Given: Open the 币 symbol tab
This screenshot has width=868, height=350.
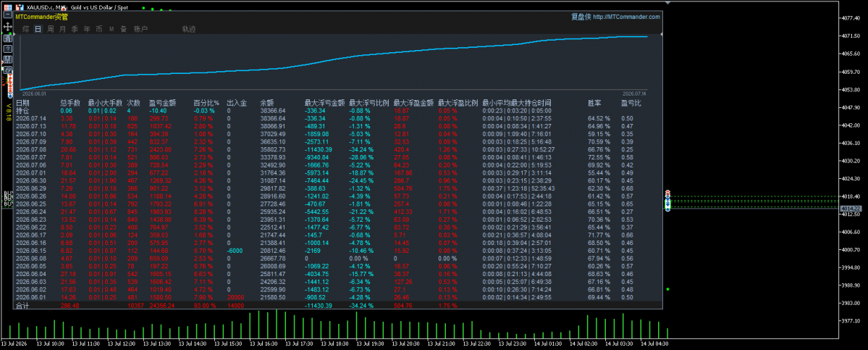Looking at the screenshot, I should [99, 29].
